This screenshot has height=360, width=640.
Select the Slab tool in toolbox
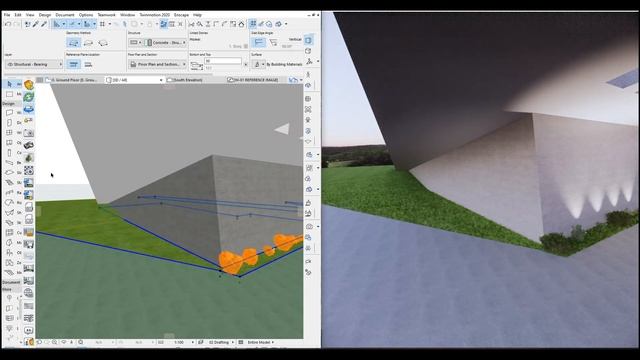[9, 173]
